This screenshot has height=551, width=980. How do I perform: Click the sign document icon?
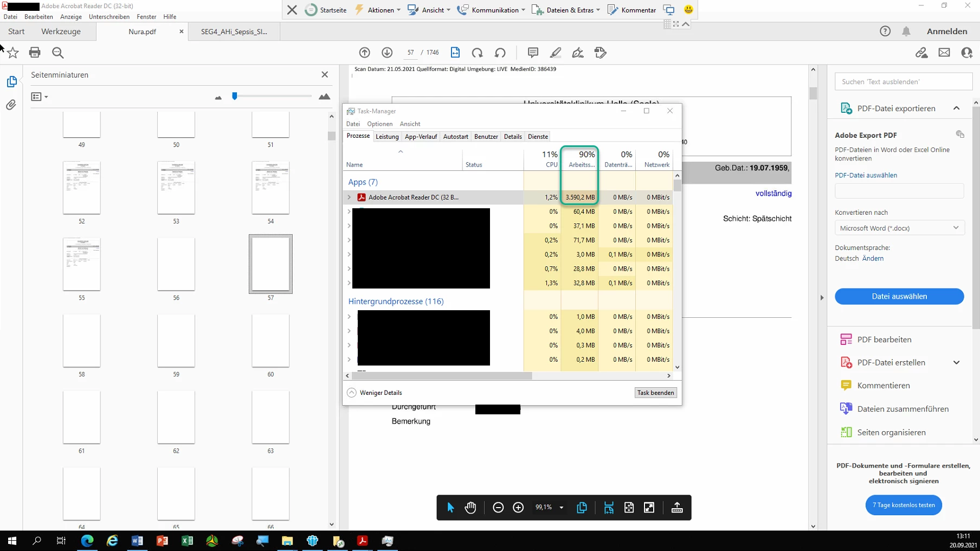point(578,53)
